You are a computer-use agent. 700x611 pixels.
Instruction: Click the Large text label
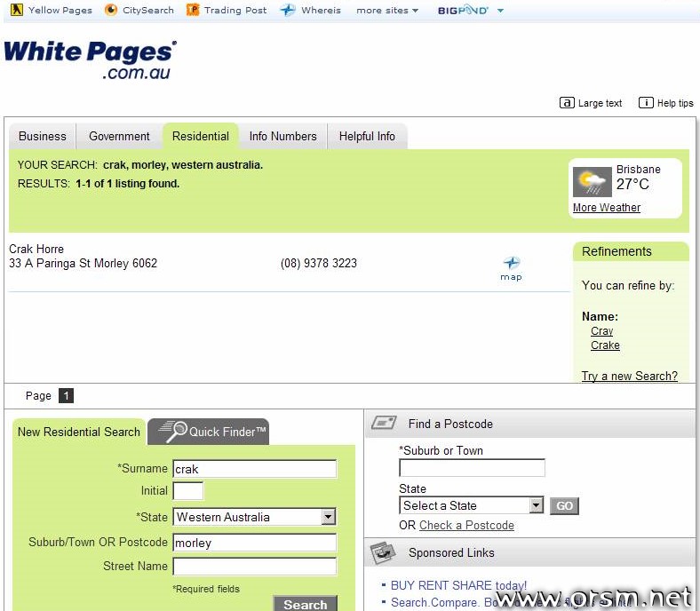600,103
